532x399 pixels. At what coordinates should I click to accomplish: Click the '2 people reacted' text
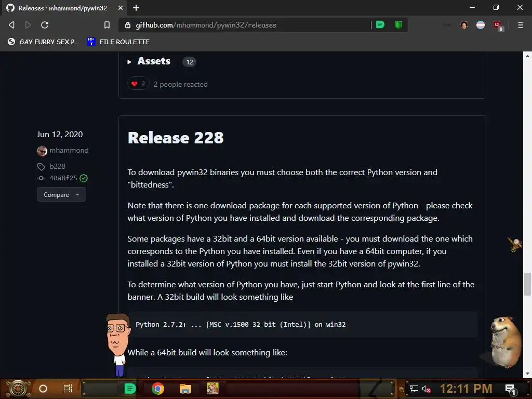180,84
